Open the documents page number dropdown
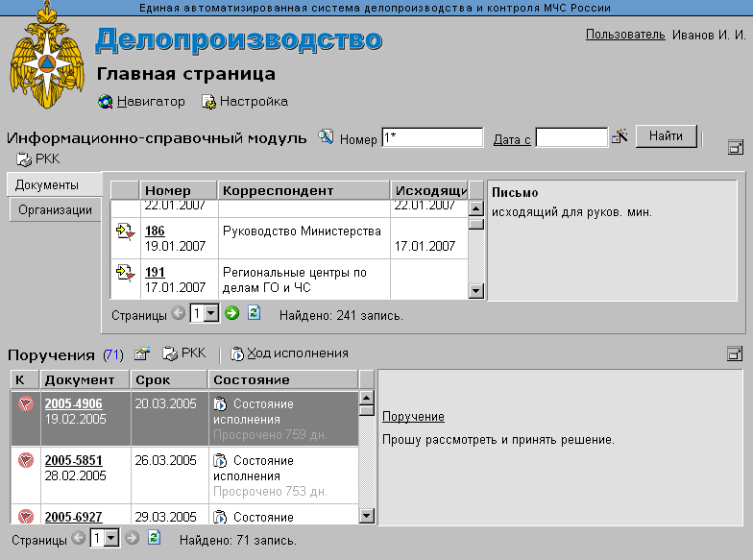Viewport: 753px width, 560px height. click(211, 313)
